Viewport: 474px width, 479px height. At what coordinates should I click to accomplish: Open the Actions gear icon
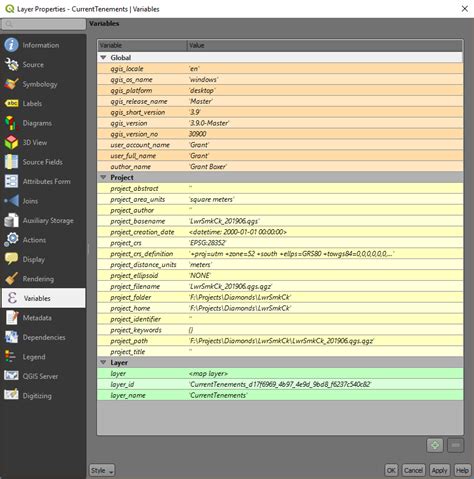pos(11,240)
